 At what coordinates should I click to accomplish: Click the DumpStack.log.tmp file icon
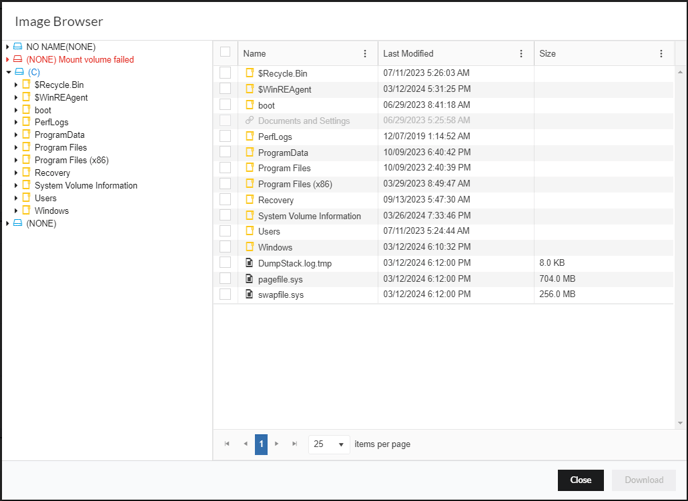(x=249, y=263)
